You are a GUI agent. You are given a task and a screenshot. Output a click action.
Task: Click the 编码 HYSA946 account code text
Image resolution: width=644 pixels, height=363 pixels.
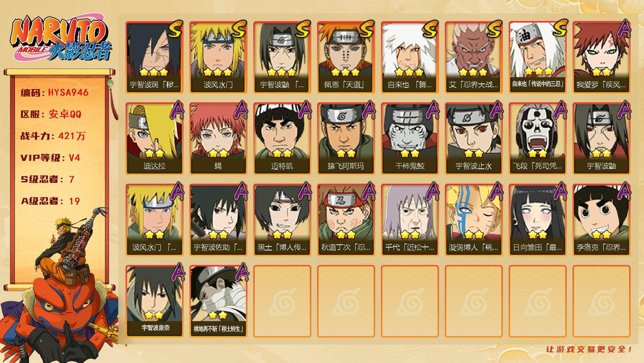(x=54, y=93)
